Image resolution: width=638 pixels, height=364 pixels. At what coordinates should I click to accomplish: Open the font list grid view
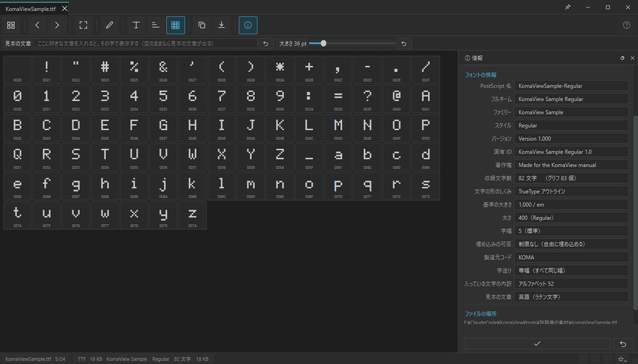click(11, 25)
